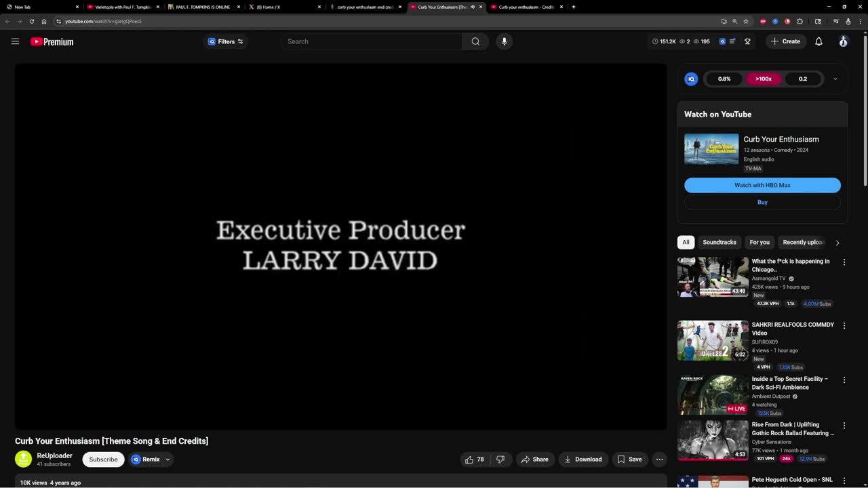Open options for Top Secret Facility video
The width and height of the screenshot is (868, 488).
[844, 380]
